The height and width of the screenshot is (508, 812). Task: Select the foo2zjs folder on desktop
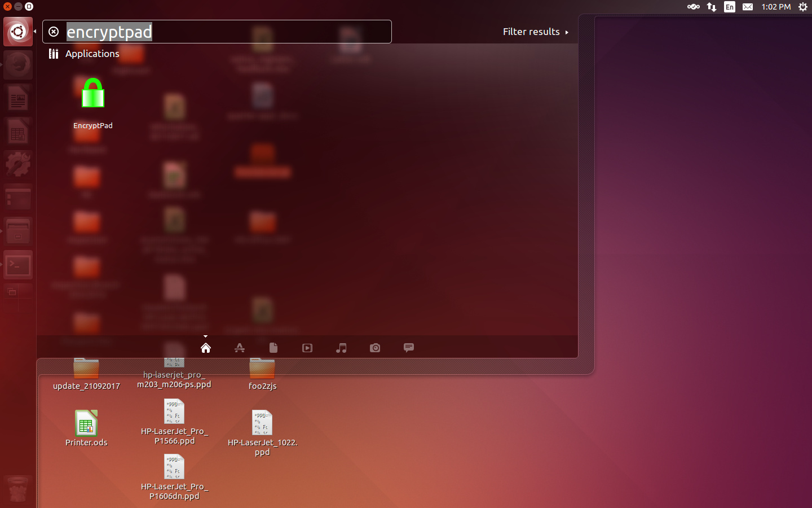(262, 374)
